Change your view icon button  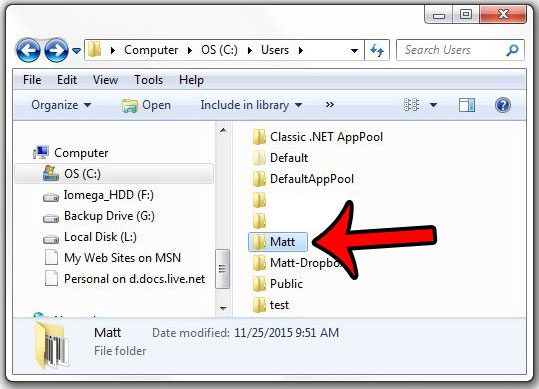tap(411, 105)
